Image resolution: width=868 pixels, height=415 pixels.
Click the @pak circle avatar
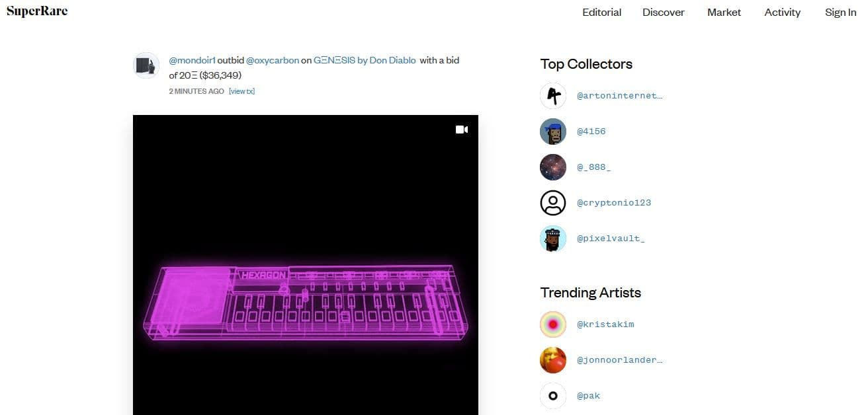(x=553, y=396)
